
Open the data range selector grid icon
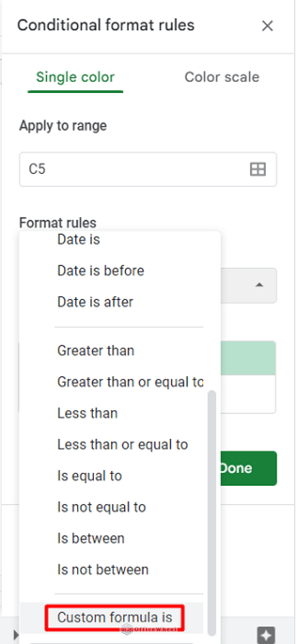coord(258,169)
